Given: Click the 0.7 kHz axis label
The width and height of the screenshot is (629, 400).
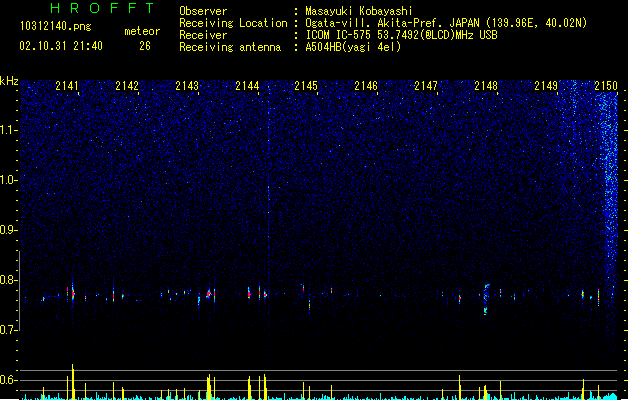Looking at the screenshot, I should coord(8,330).
